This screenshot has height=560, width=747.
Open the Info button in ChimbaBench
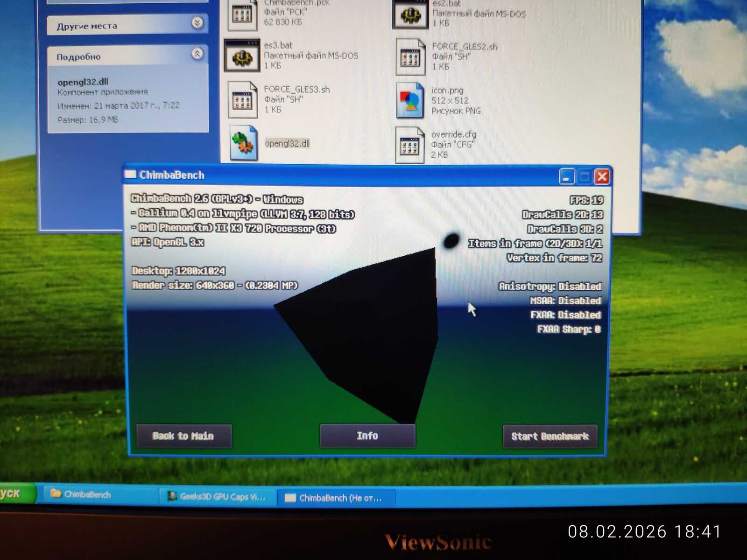pyautogui.click(x=367, y=436)
